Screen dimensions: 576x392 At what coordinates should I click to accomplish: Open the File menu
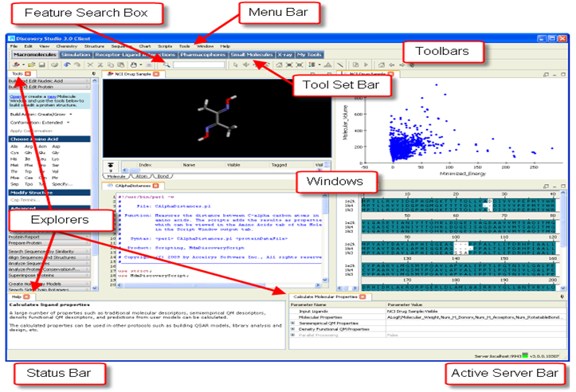pos(14,46)
